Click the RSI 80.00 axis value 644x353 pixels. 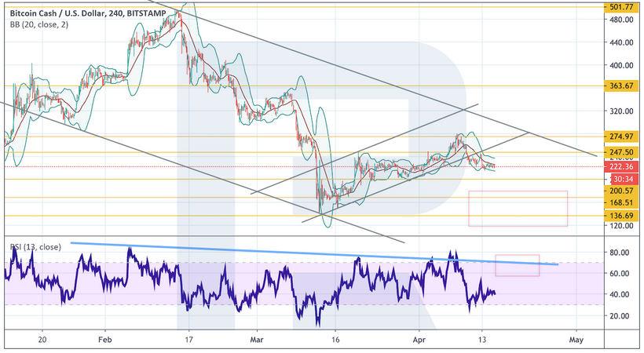[620, 253]
